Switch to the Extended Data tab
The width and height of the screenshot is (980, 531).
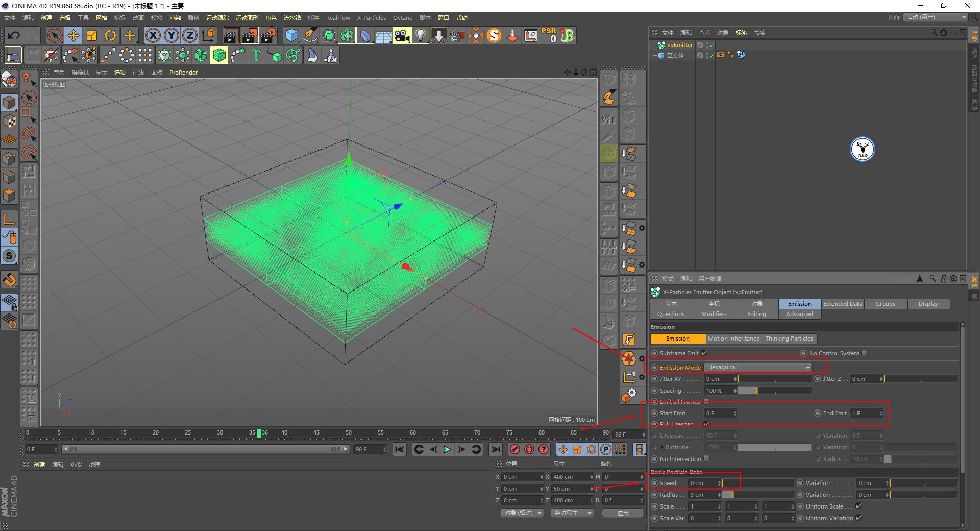click(x=842, y=303)
